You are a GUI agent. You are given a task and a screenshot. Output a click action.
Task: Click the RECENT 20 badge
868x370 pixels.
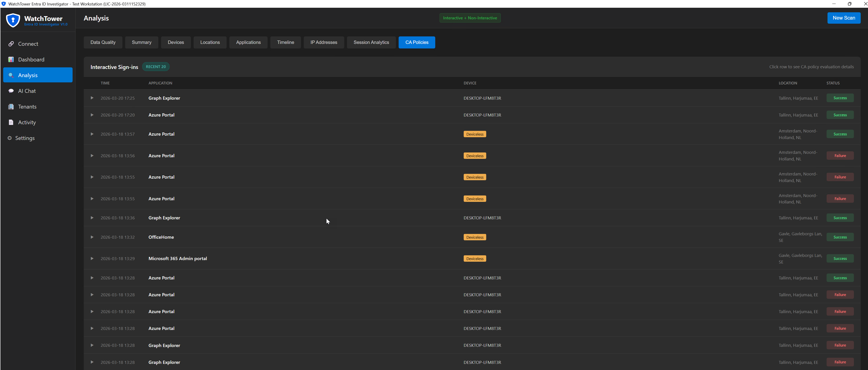[156, 66]
